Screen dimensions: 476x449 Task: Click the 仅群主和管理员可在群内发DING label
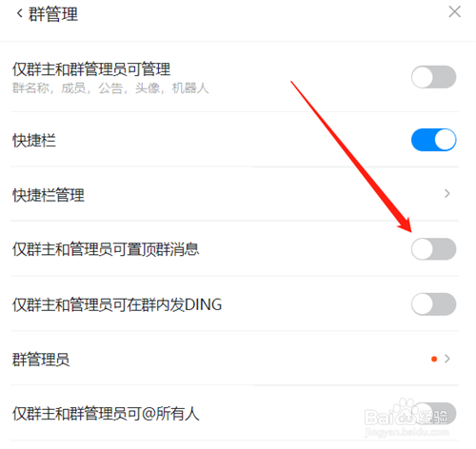(x=117, y=304)
